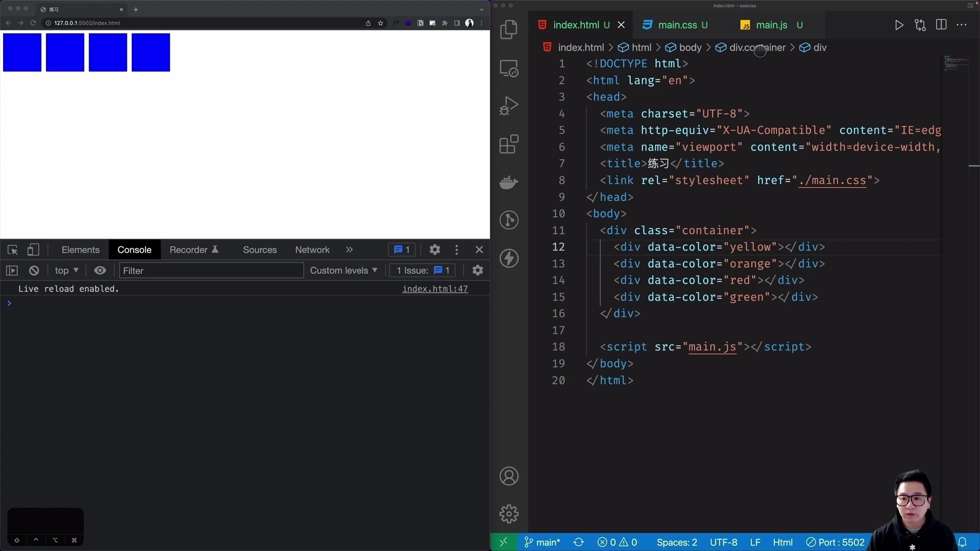Open the Custom levels dropdown
Screen dimensions: 980x551
[x=344, y=270]
